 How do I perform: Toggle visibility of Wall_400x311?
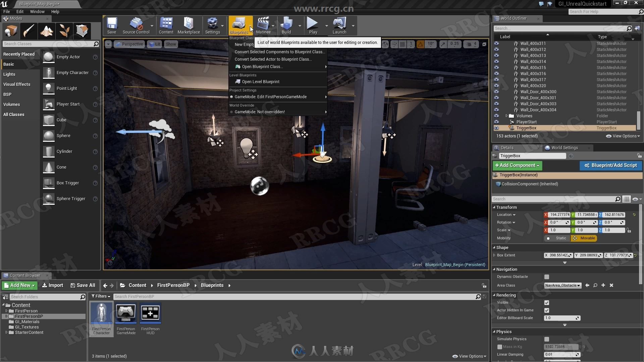click(496, 43)
